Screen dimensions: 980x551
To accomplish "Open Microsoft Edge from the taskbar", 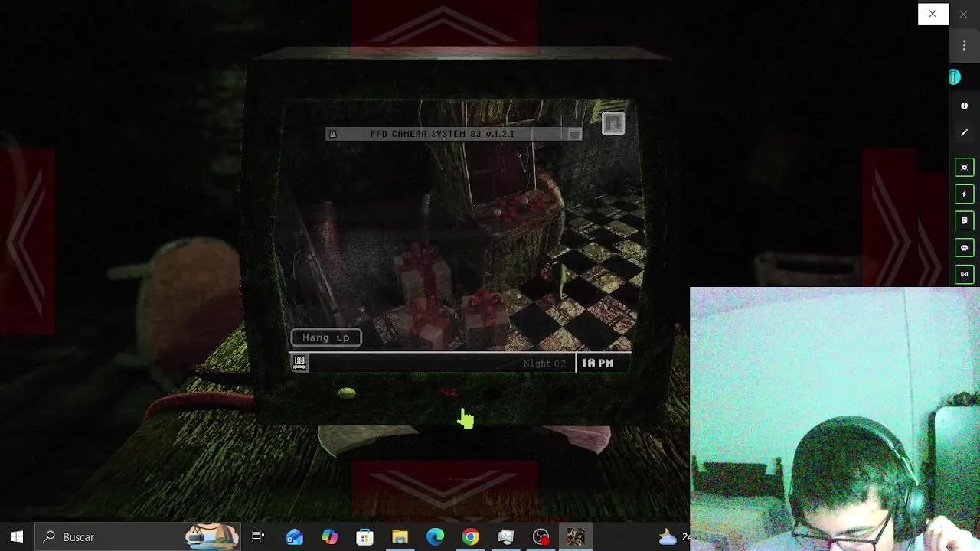I will 435,537.
